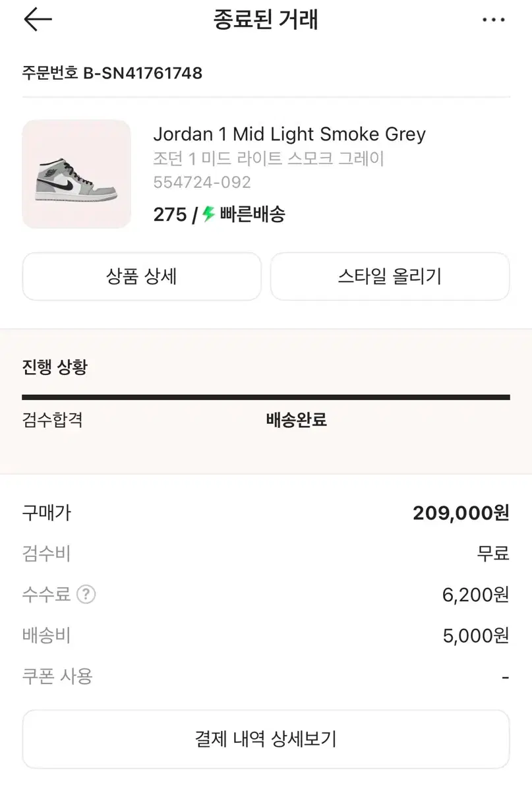The width and height of the screenshot is (532, 791).
Task: Open 결제 내역 상세보기
Action: (x=266, y=739)
